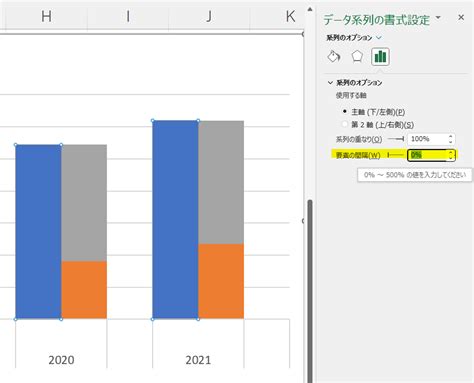The width and height of the screenshot is (474, 383).
Task: Click the gray 2020 bar segment
Action: pyautogui.click(x=84, y=203)
